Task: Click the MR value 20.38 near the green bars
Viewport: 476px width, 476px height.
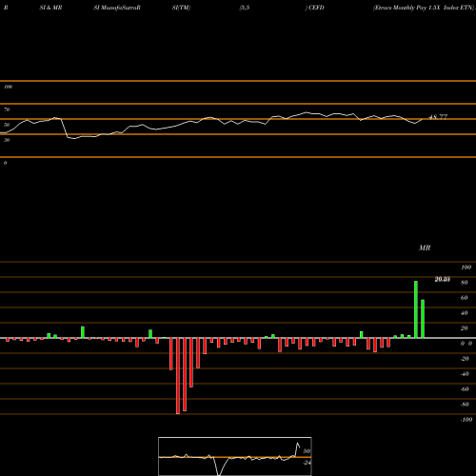Action: (x=443, y=279)
